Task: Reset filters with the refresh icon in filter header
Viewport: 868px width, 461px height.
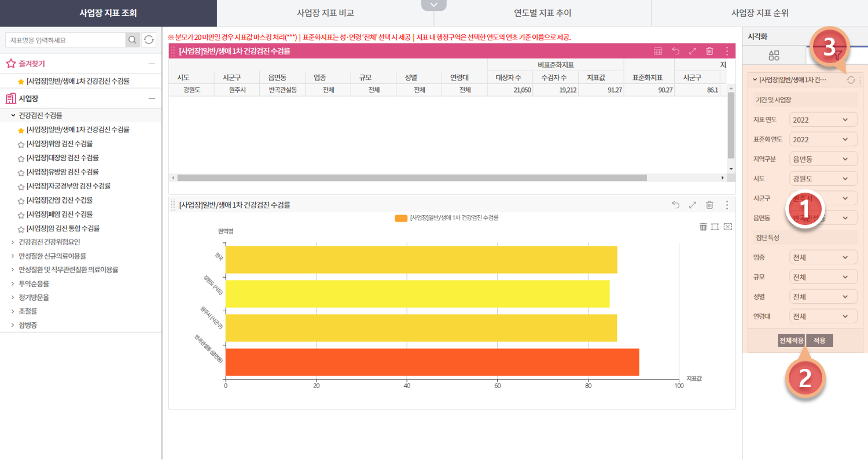Action: coord(851,80)
